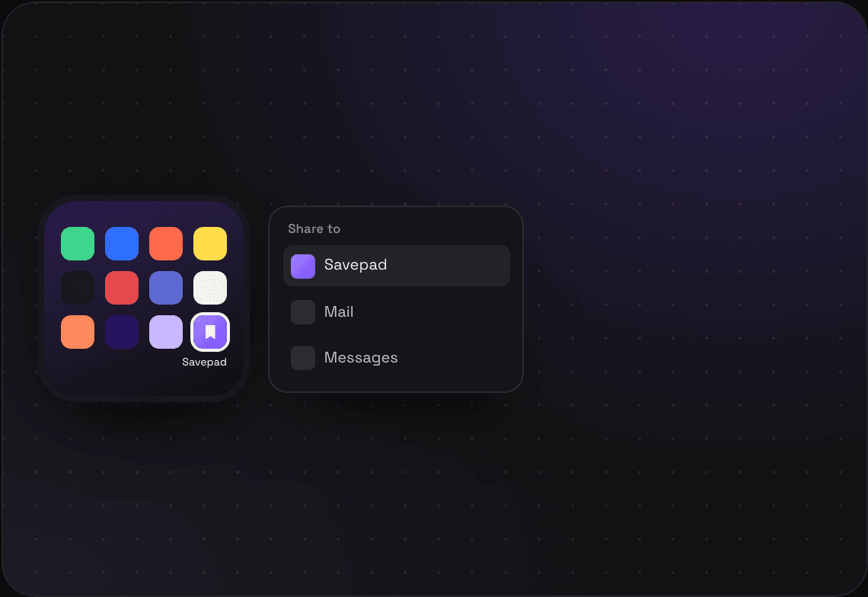Tap the bright blue app icon
Screen dimensions: 868x597
(x=122, y=243)
